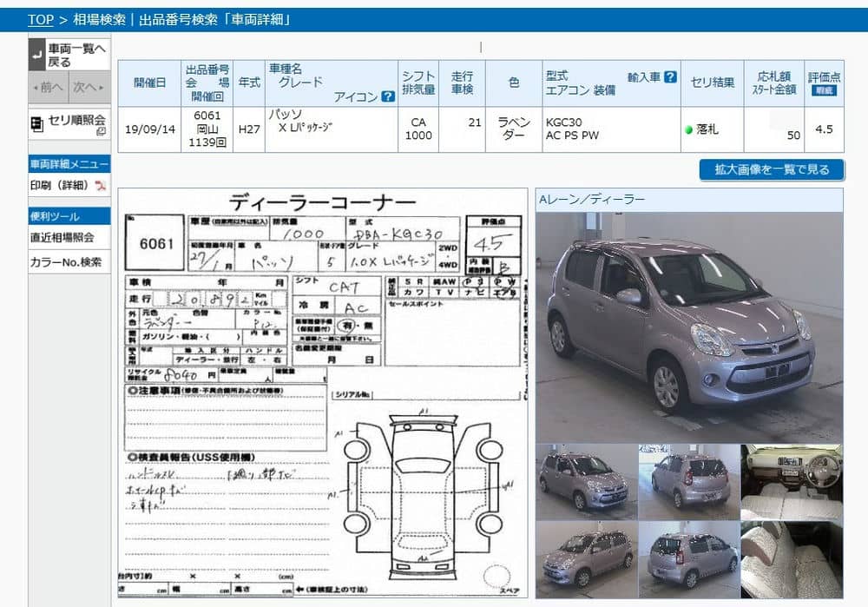Click the 開催日 column header
Viewport: 868px width, 607px height.
coord(149,83)
